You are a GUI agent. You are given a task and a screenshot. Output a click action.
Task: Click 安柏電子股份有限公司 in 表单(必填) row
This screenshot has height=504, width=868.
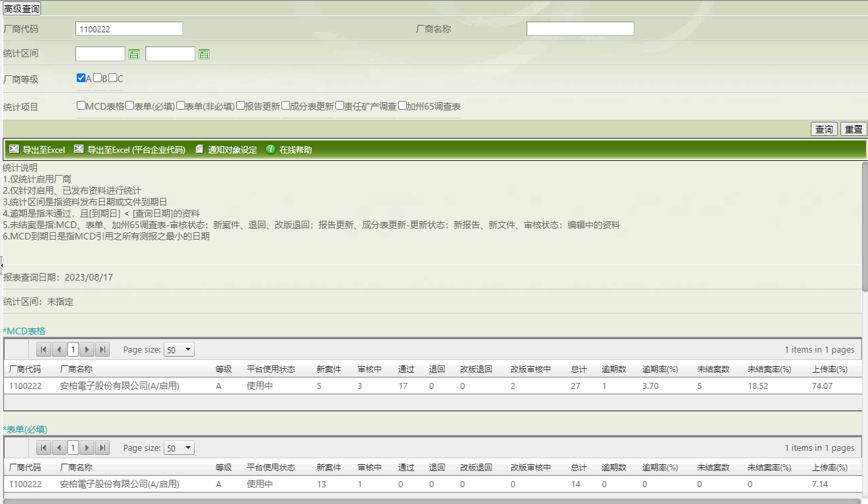[x=119, y=484]
